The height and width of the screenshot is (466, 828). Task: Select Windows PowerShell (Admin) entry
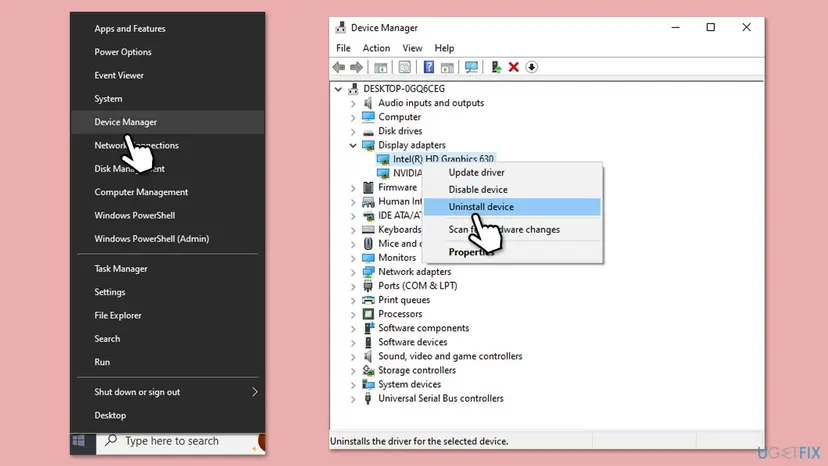tap(168, 239)
